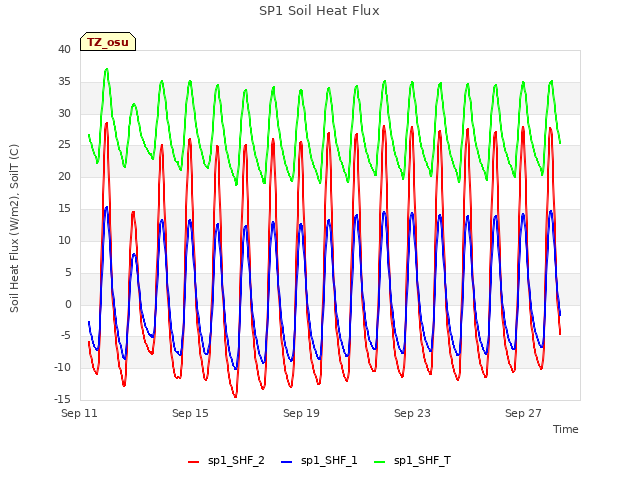Click the Sep 11 x-axis tick label
Viewport: 640px width, 480px height.
tap(79, 413)
